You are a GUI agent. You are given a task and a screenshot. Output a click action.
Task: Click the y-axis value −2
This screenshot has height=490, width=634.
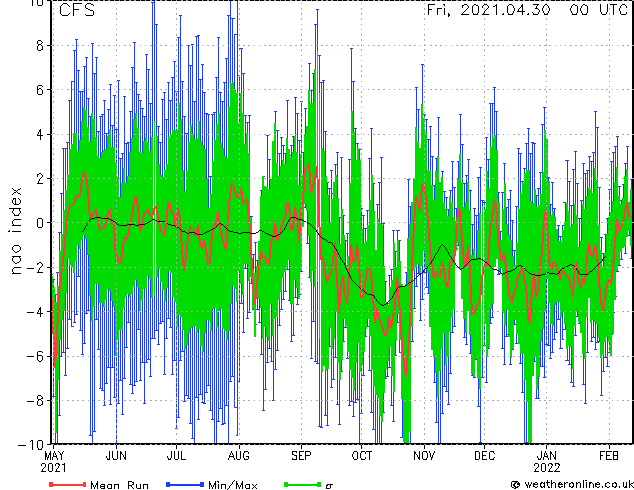35,267
